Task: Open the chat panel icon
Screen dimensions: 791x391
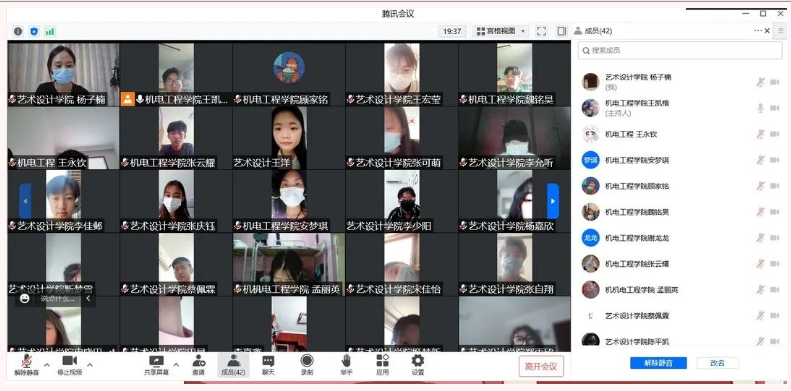Action: 268,361
